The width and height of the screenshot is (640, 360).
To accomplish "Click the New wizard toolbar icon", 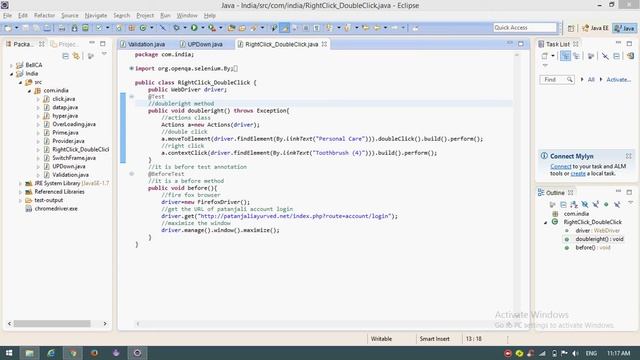I will pos(8,28).
